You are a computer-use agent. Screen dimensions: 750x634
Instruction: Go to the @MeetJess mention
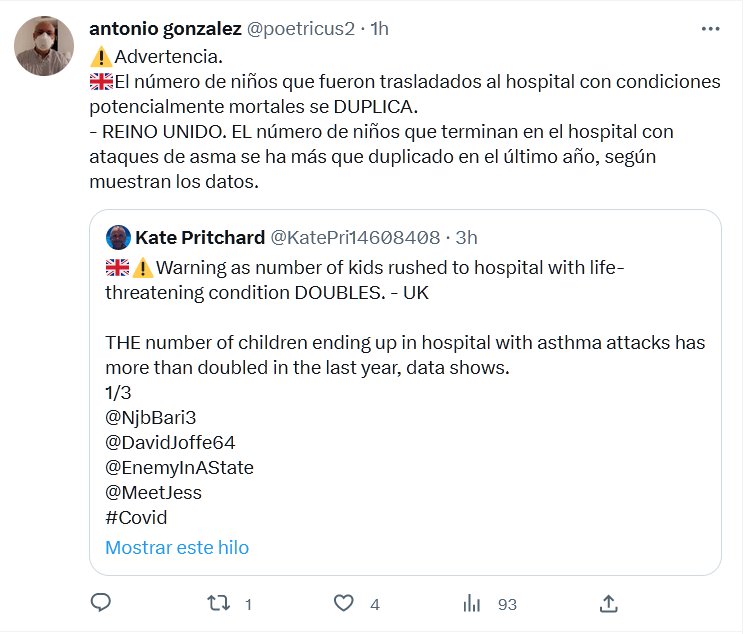(153, 493)
